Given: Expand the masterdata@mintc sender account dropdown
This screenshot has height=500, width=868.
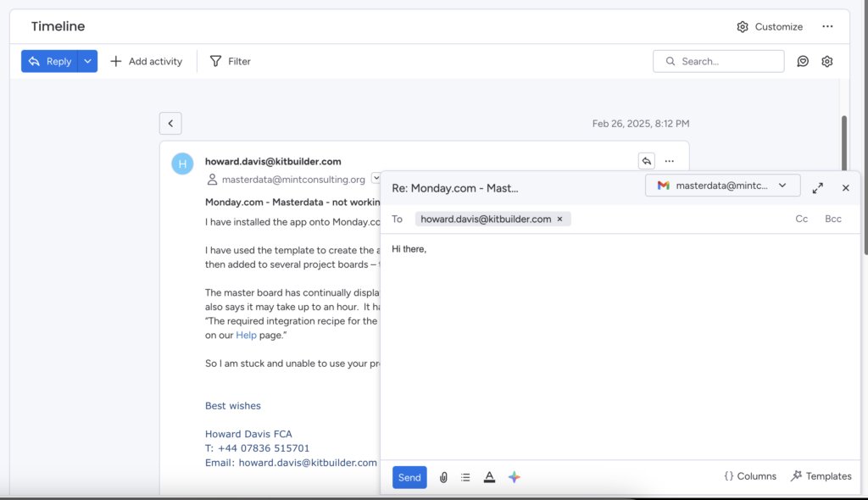Looking at the screenshot, I should tap(782, 186).
